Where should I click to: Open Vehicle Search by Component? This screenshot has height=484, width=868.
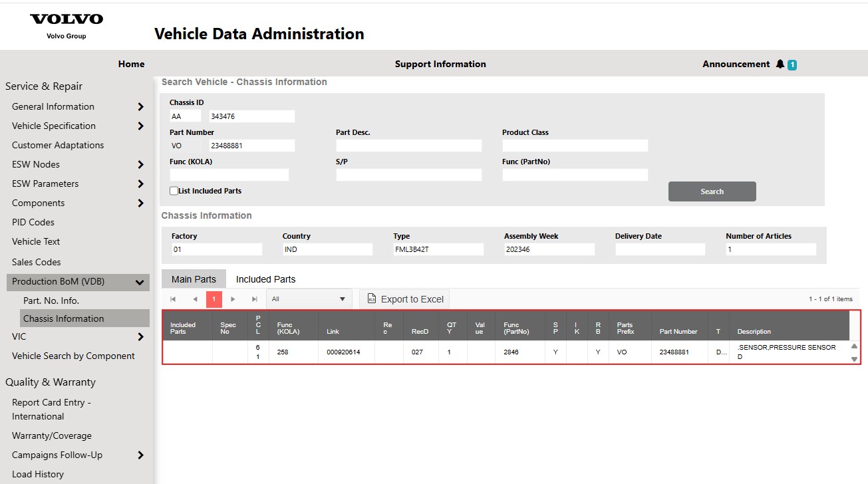click(x=73, y=356)
